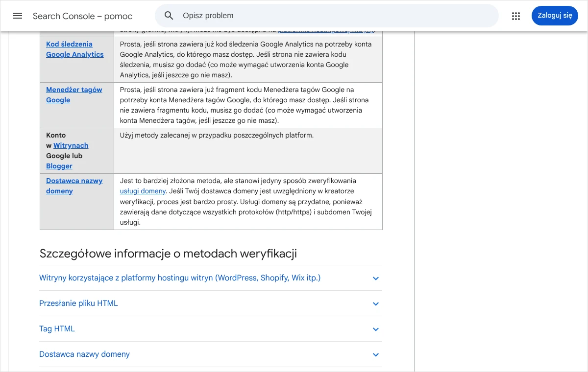Click 'Google lub' text in table
Image resolution: width=588 pixels, height=372 pixels.
coord(64,156)
